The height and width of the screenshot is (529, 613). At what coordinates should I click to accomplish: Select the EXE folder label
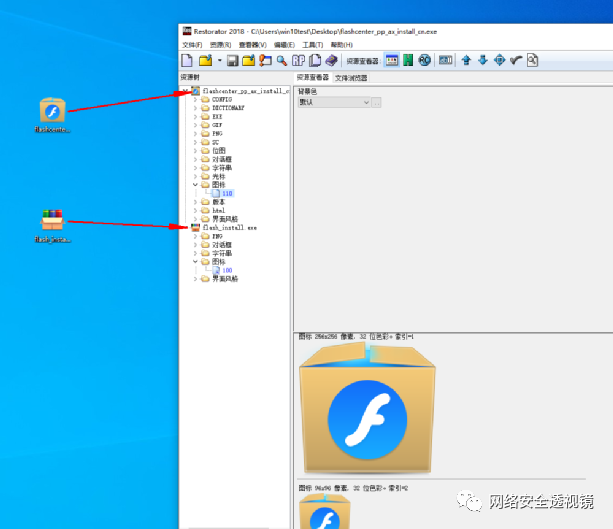[217, 117]
